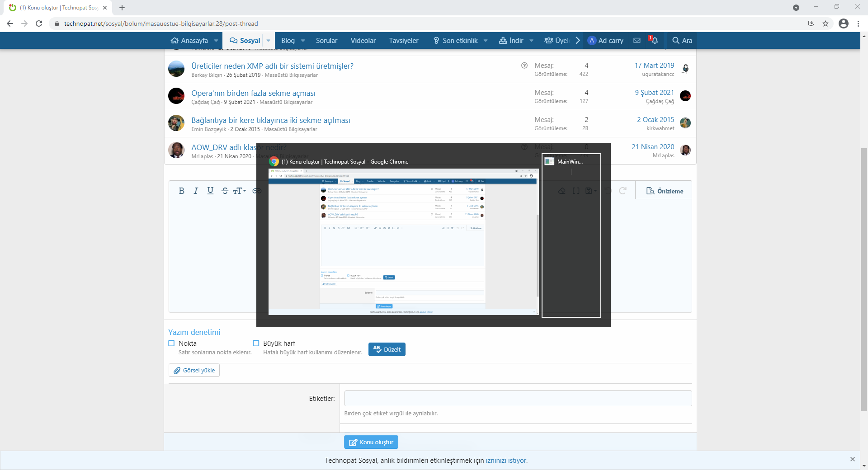The width and height of the screenshot is (868, 470).
Task: Open the Sosyal navigation tab
Action: tap(245, 40)
